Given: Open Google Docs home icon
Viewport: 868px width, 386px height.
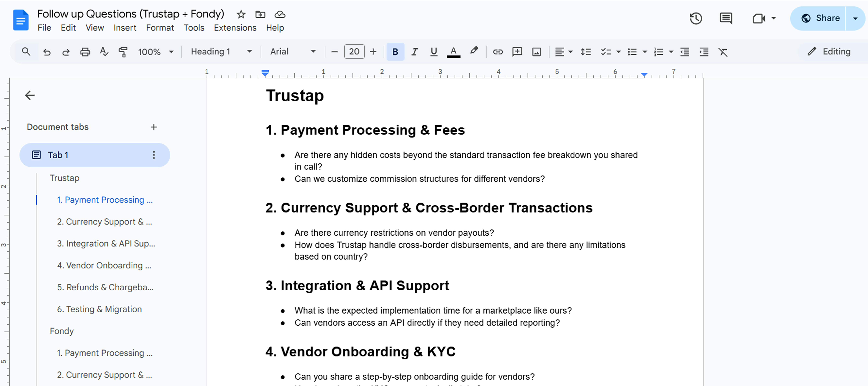Looking at the screenshot, I should pos(21,20).
